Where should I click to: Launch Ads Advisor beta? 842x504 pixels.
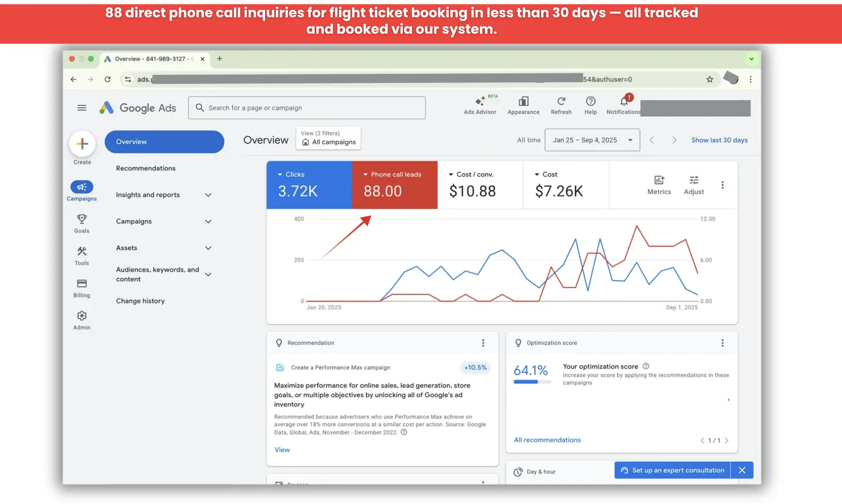tap(480, 105)
